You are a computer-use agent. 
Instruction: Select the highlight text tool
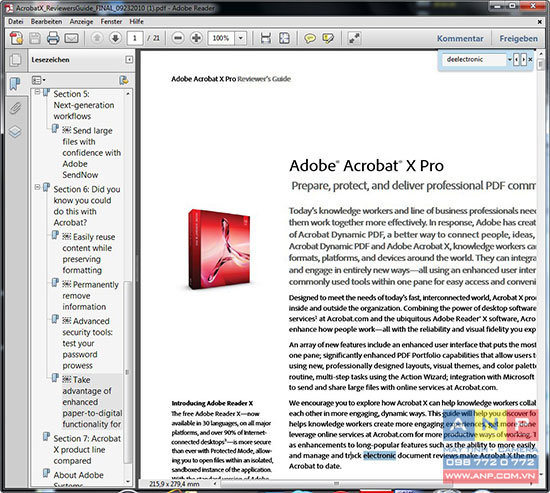click(x=328, y=38)
